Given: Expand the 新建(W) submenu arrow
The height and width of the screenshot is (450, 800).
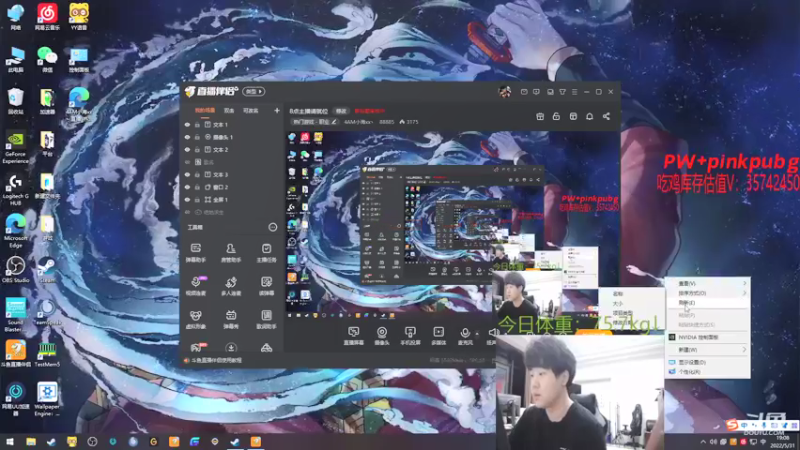Looking at the screenshot, I should coord(744,350).
